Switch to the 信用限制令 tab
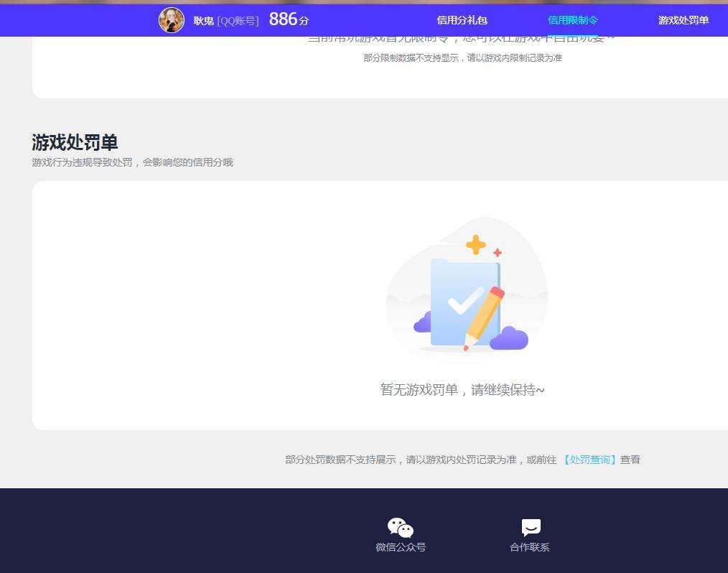This screenshot has height=573, width=728. coord(572,20)
